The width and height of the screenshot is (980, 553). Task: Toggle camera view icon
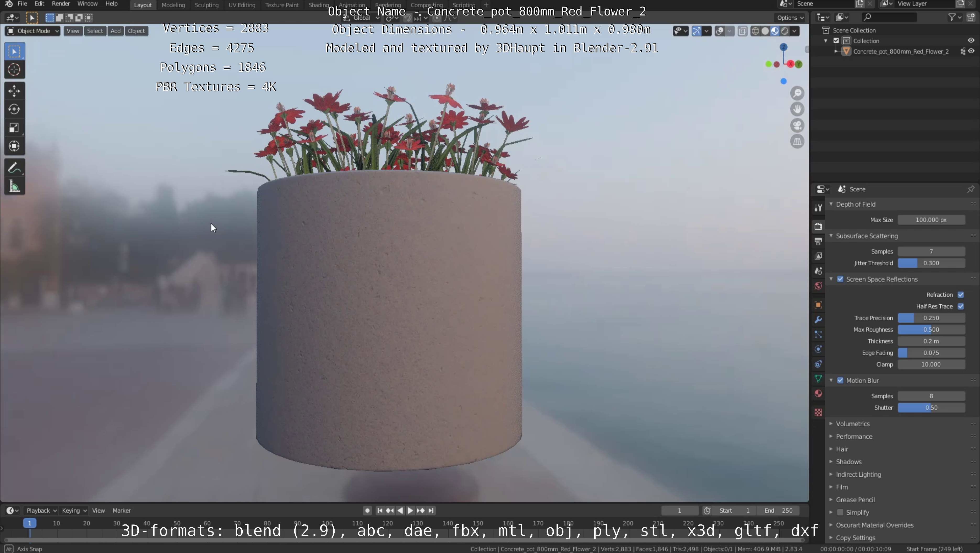tap(797, 126)
